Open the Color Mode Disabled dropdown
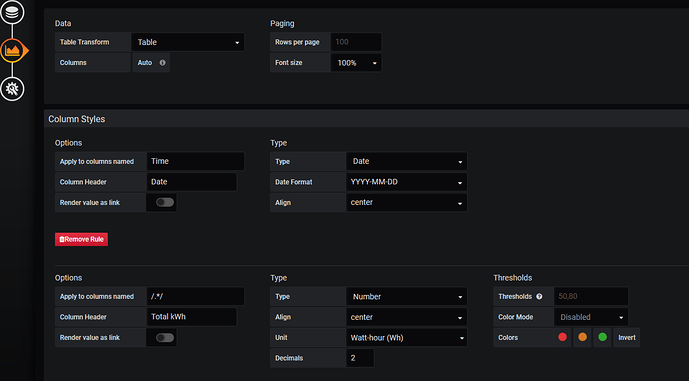Image resolution: width=689 pixels, height=381 pixels. [591, 317]
